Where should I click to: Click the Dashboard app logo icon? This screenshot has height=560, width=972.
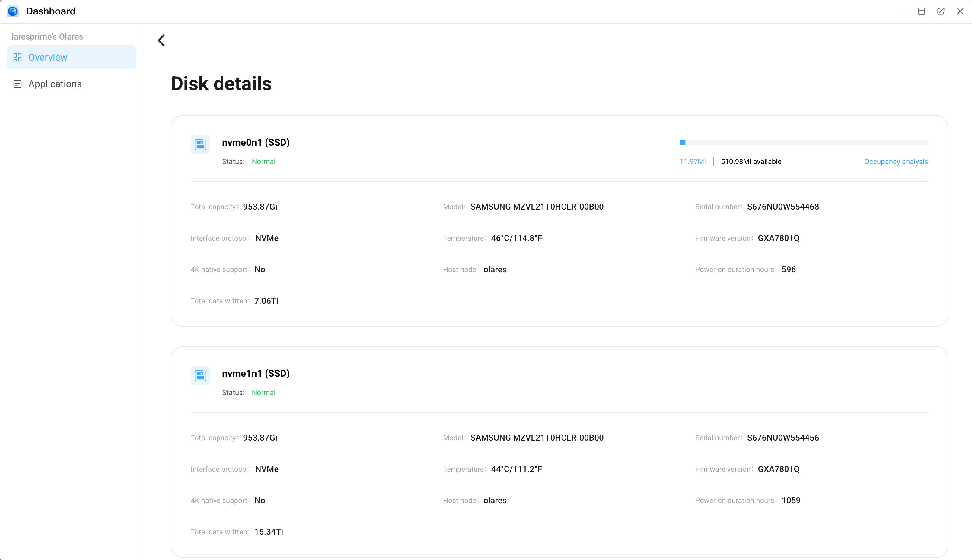[x=13, y=11]
